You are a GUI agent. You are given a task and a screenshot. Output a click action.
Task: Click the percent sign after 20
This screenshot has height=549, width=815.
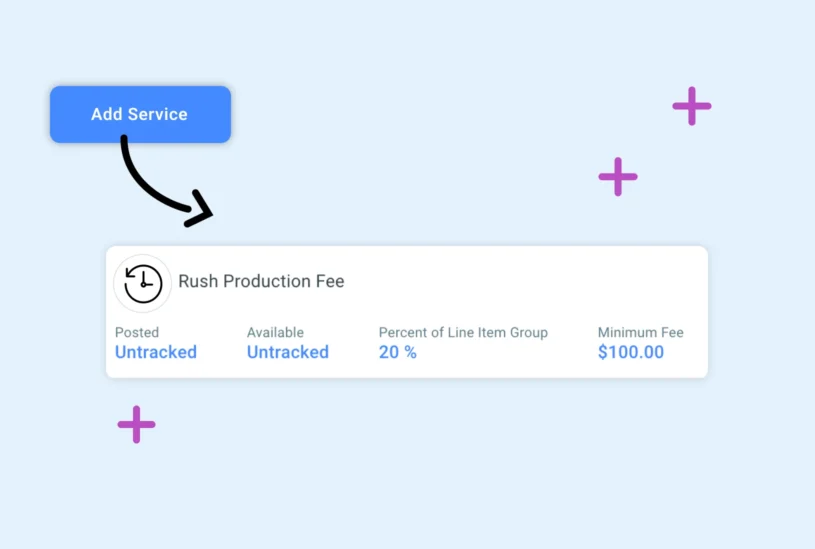(x=410, y=352)
